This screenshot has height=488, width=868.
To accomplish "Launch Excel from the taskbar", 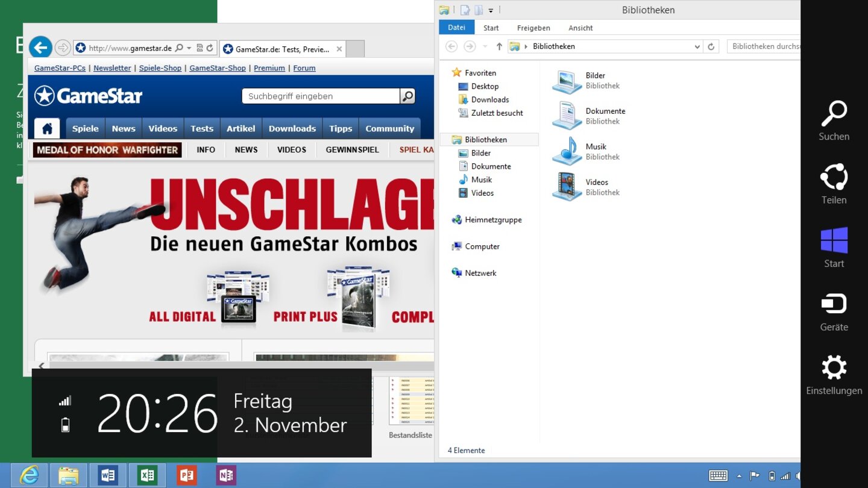I will [x=147, y=475].
